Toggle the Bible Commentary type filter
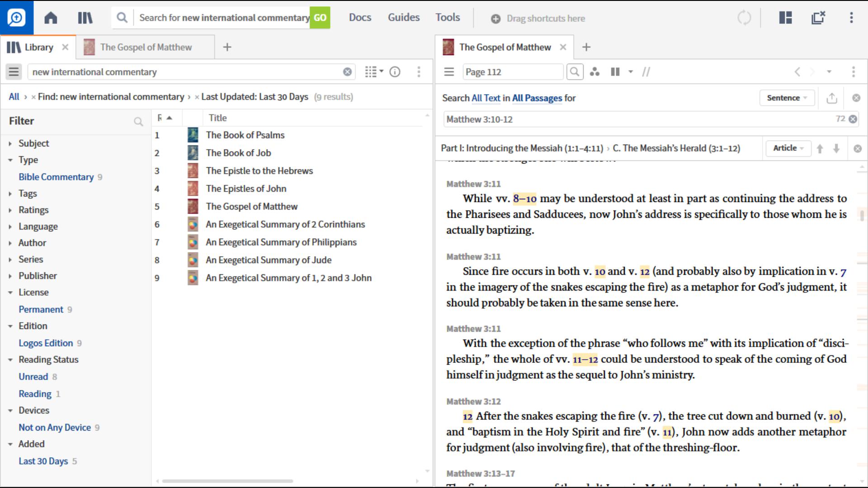Image resolution: width=868 pixels, height=488 pixels. (56, 177)
